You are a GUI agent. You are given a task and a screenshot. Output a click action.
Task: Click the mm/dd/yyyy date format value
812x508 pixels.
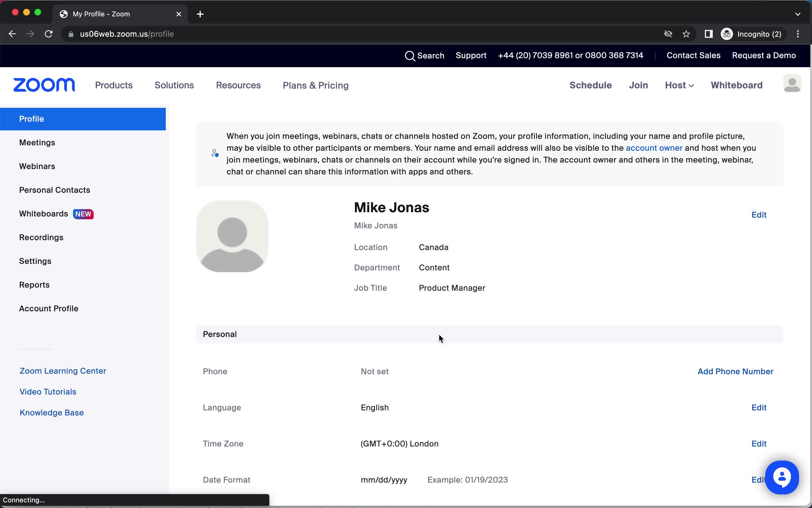point(384,480)
